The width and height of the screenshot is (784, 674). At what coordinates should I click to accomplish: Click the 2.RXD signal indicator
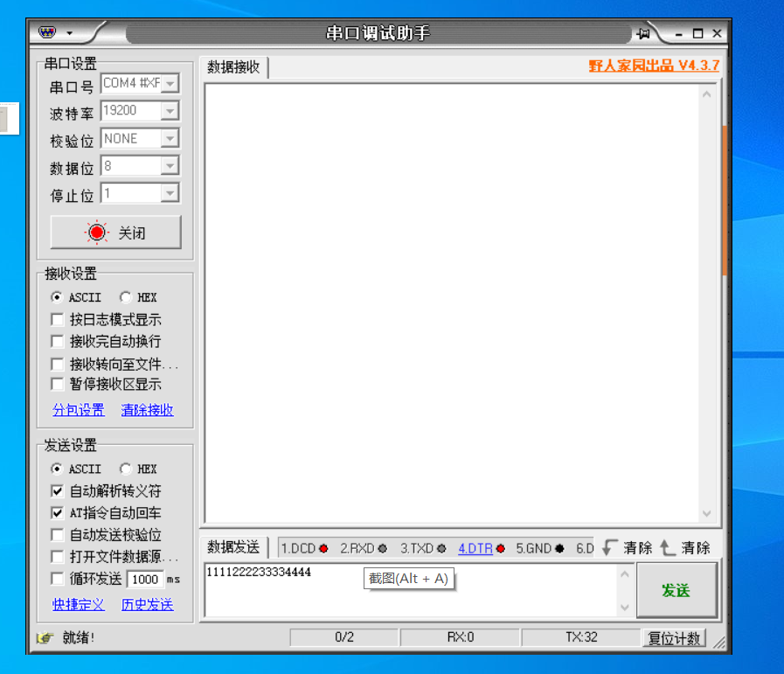point(363,548)
